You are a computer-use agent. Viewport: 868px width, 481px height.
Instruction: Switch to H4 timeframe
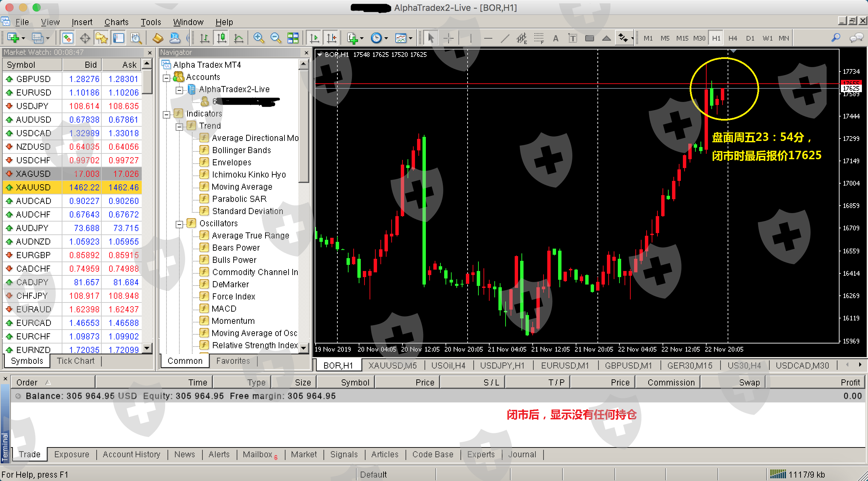(732, 38)
